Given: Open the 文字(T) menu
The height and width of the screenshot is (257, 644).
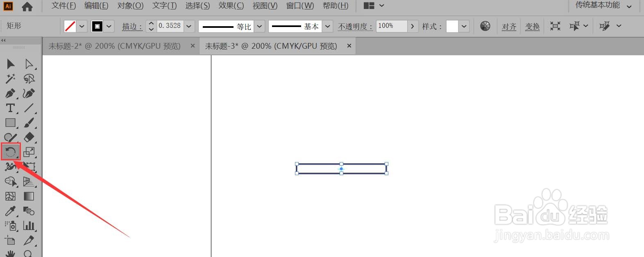Looking at the screenshot, I should (164, 6).
